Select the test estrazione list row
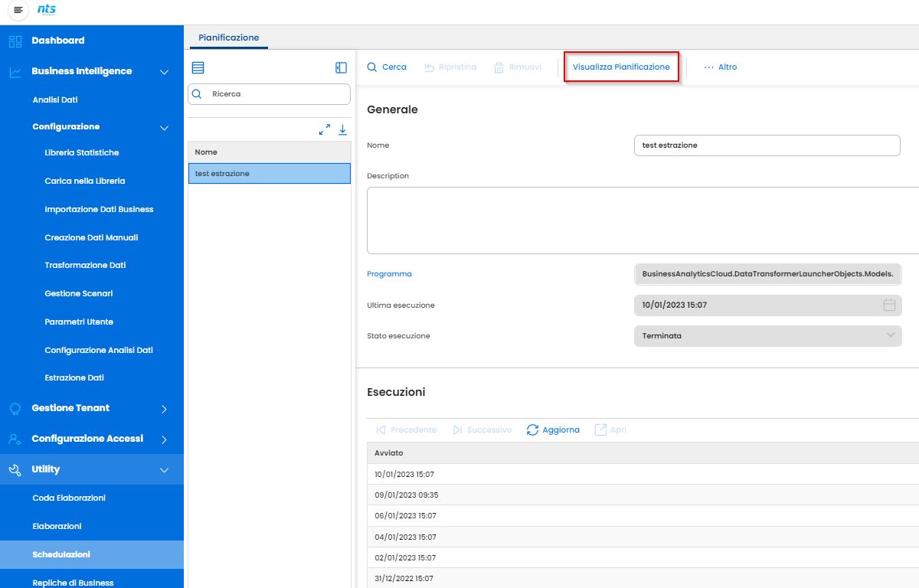 click(269, 174)
